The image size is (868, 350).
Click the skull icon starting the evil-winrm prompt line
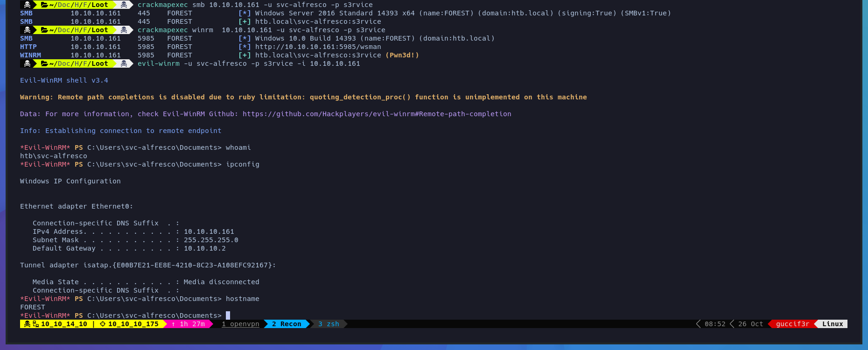tap(27, 63)
